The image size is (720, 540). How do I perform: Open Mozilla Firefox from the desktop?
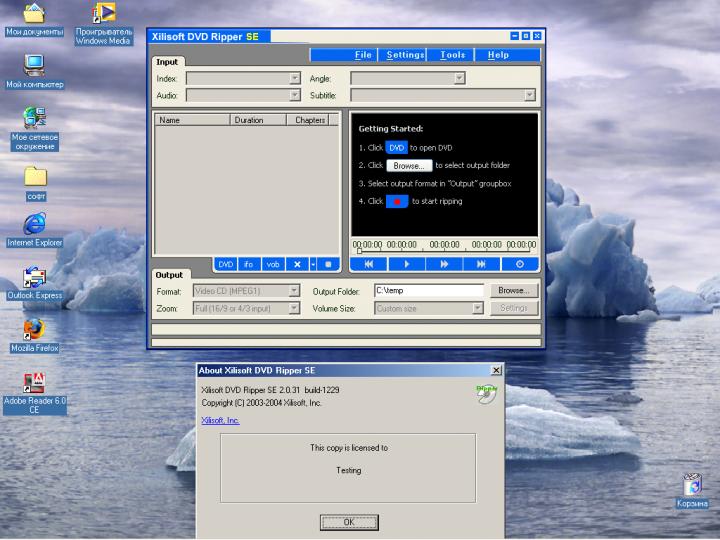tap(34, 329)
